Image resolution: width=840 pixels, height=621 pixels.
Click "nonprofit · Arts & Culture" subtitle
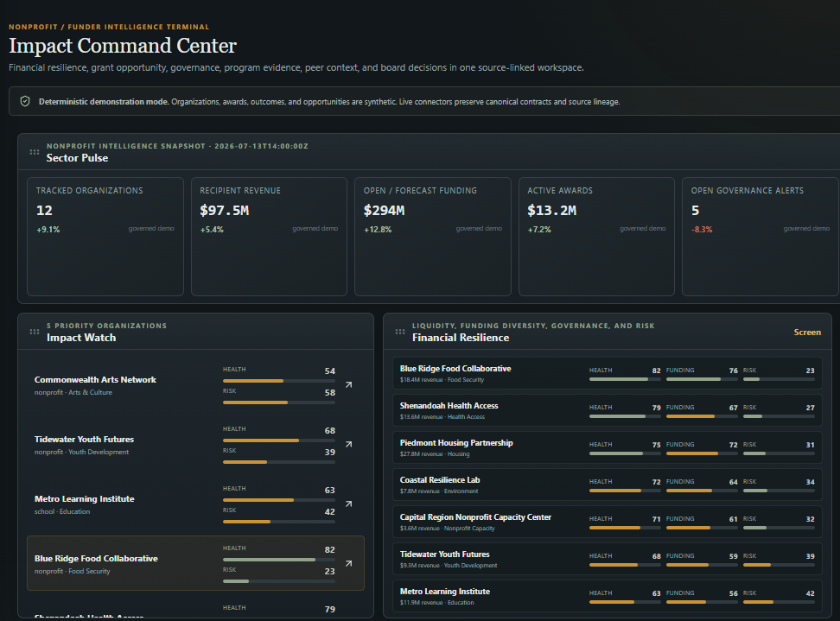(x=73, y=392)
